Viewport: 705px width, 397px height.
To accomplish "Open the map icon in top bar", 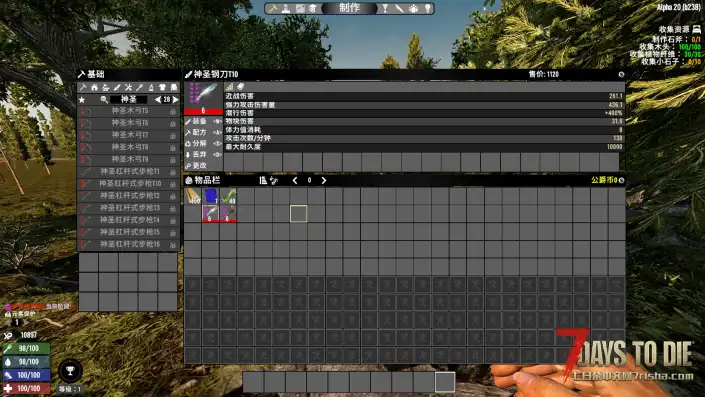I will point(300,8).
